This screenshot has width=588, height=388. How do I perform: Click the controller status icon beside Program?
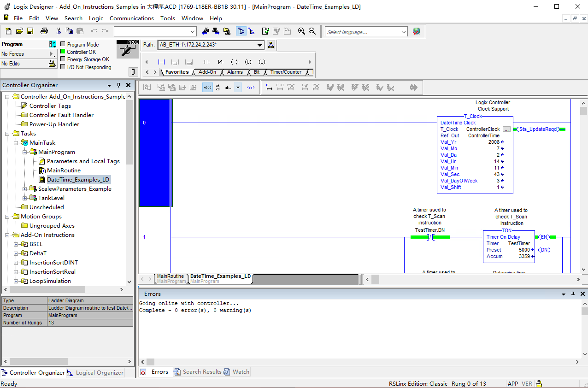coord(53,44)
